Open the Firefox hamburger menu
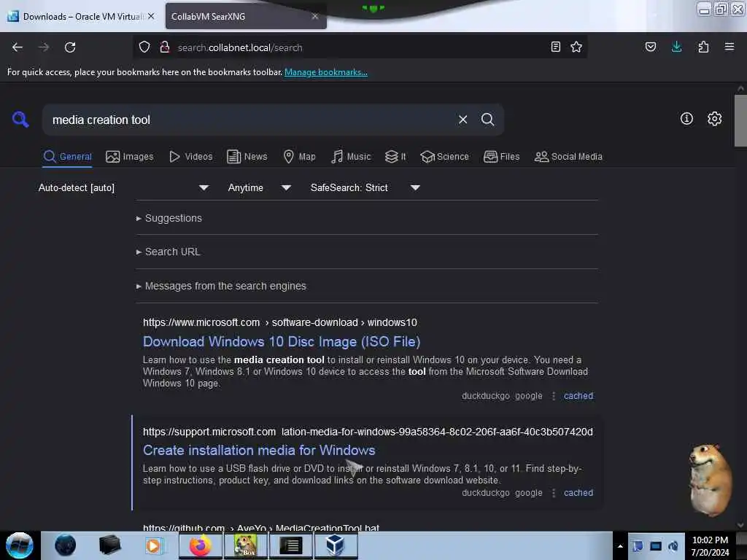The width and height of the screenshot is (747, 560). (x=729, y=47)
